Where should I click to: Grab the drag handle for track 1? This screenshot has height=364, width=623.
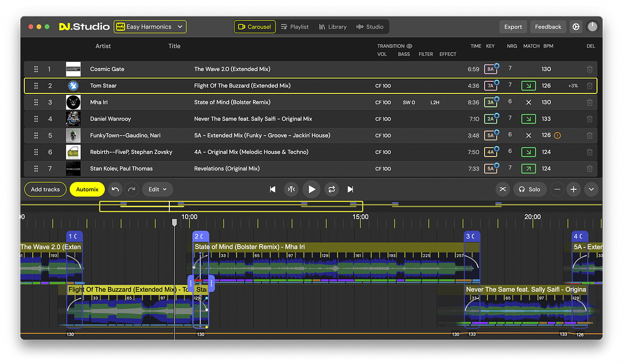coord(36,69)
